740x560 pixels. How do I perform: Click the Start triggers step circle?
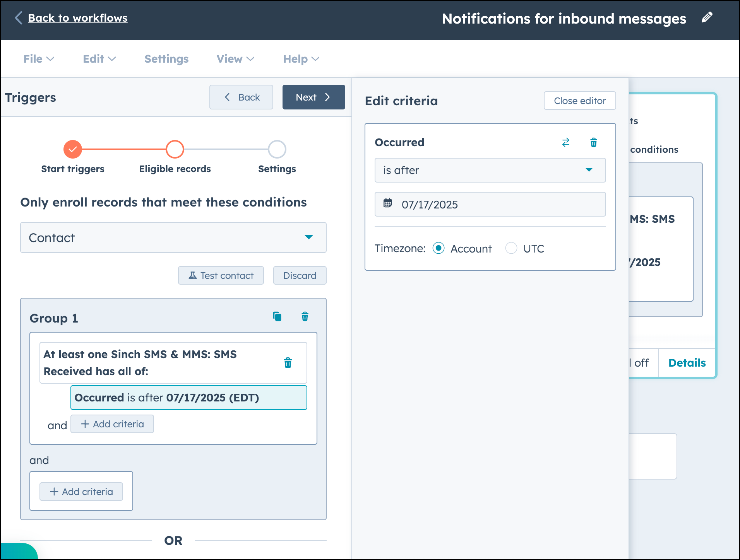73,149
